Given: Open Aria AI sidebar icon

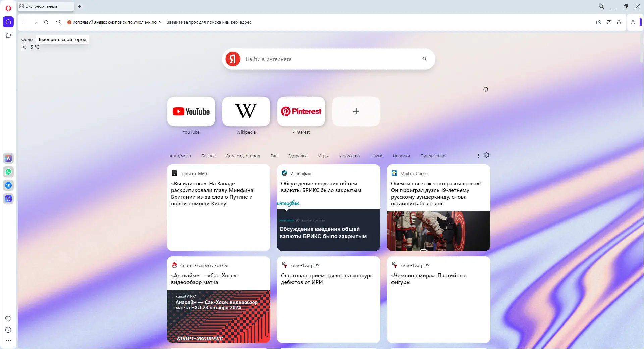Looking at the screenshot, I should (x=8, y=158).
